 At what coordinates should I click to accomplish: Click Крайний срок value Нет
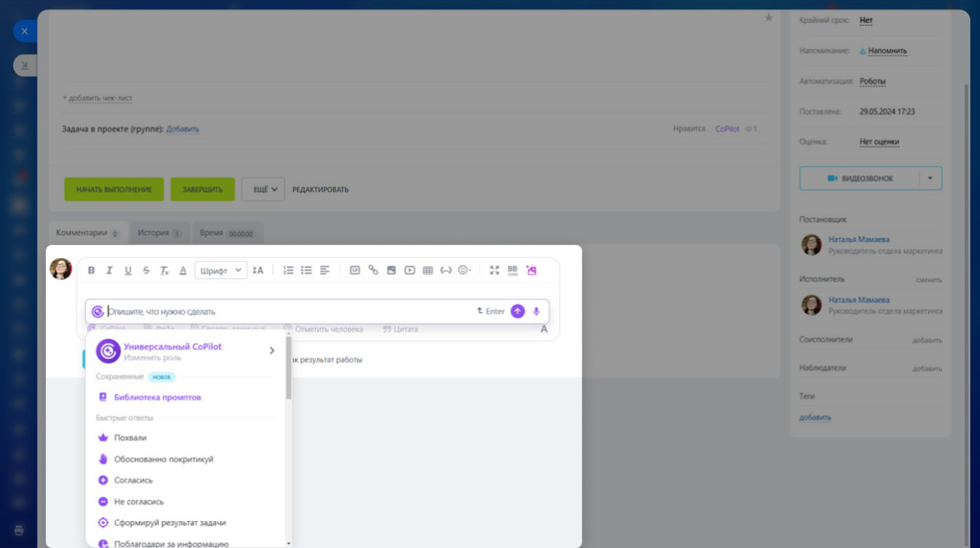click(866, 21)
